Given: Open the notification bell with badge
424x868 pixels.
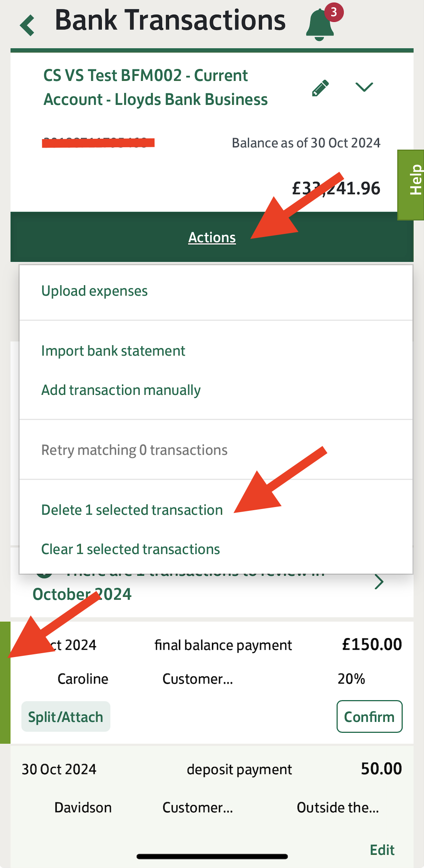Looking at the screenshot, I should pos(320,25).
